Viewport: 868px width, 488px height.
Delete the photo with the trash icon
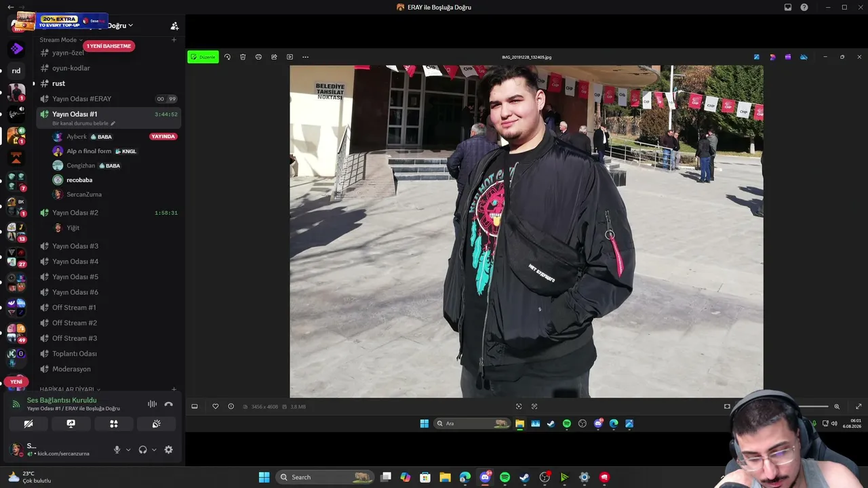coord(243,57)
